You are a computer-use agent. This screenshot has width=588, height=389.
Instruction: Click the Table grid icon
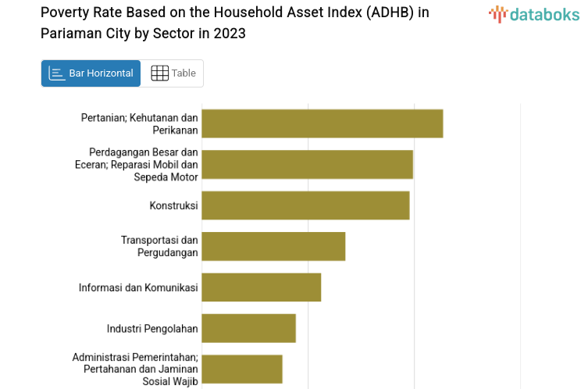pos(159,73)
